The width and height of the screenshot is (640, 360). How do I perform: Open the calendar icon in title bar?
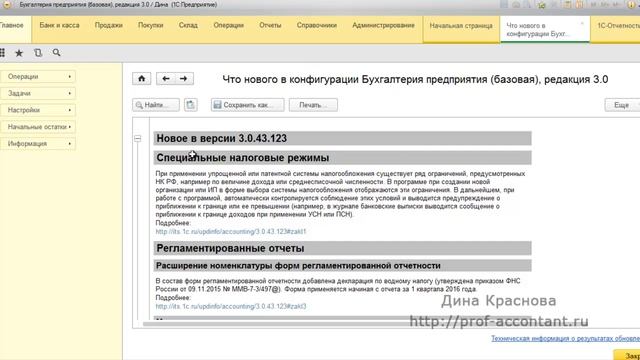(579, 5)
